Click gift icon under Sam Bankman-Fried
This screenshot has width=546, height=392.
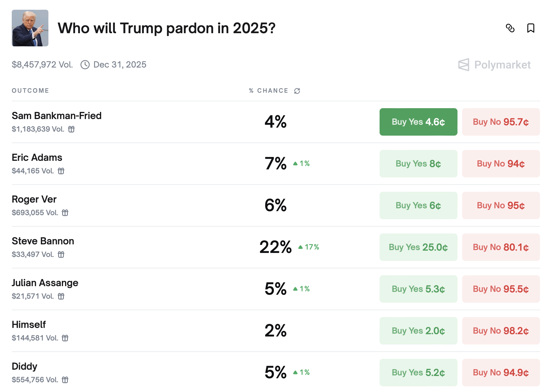point(71,129)
